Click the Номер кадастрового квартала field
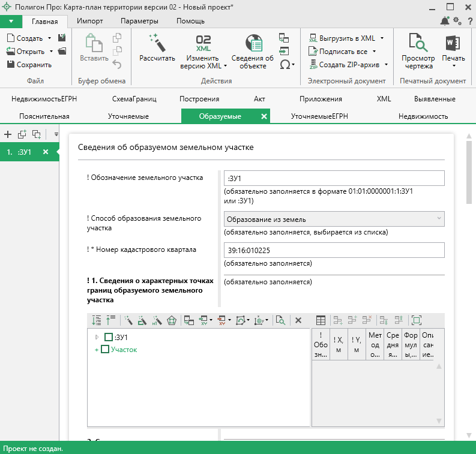This screenshot has height=454, width=476. [334, 250]
